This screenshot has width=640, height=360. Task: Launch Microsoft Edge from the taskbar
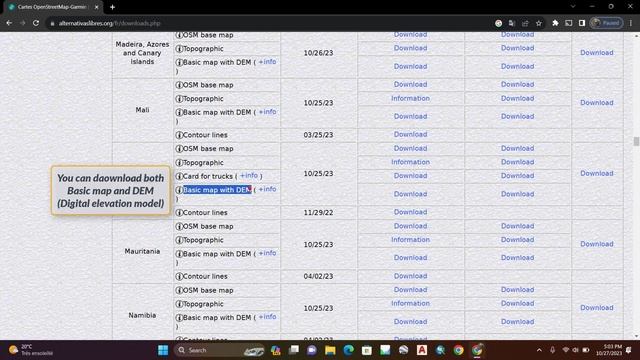[349, 350]
